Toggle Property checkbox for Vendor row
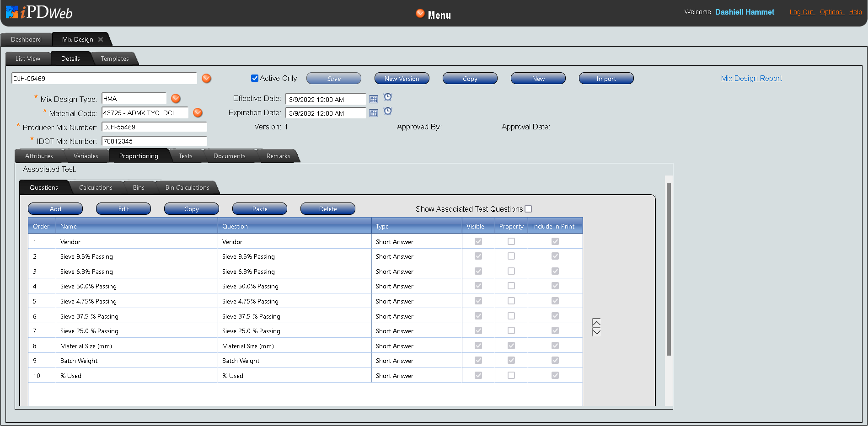The width and height of the screenshot is (868, 426). pos(511,241)
